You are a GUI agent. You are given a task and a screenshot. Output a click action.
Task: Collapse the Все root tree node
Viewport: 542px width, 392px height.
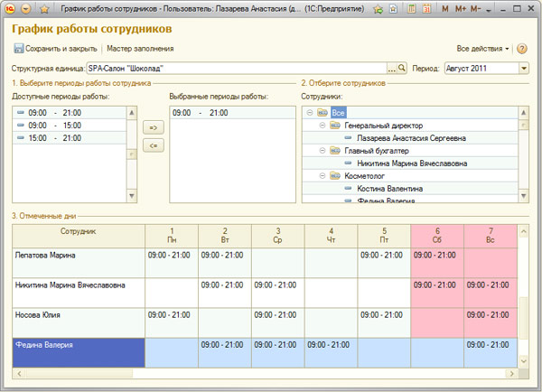tap(310, 113)
